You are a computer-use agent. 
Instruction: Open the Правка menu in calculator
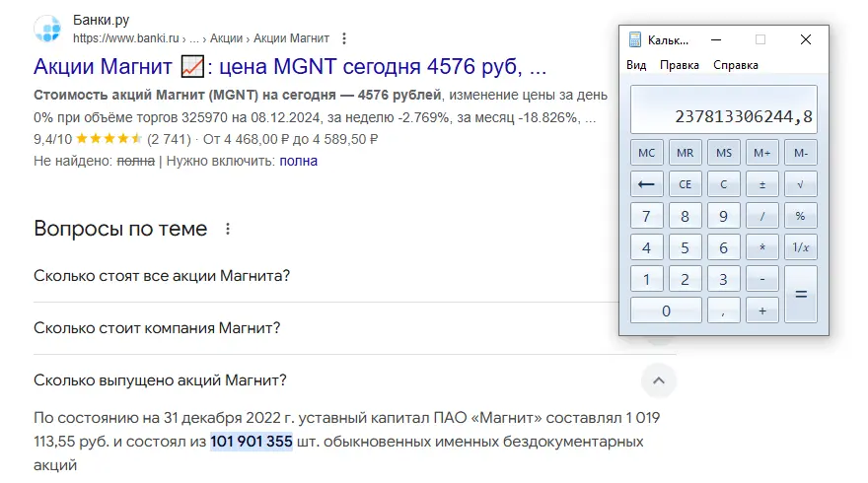coord(680,65)
